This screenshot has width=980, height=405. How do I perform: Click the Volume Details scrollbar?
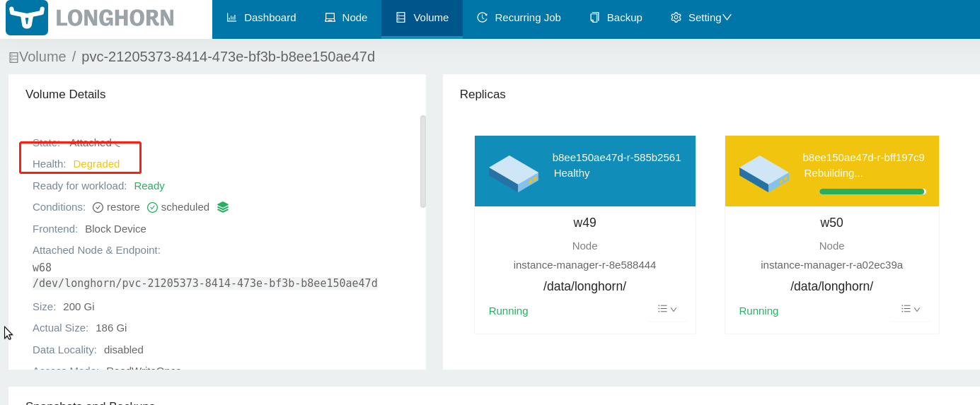(423, 161)
